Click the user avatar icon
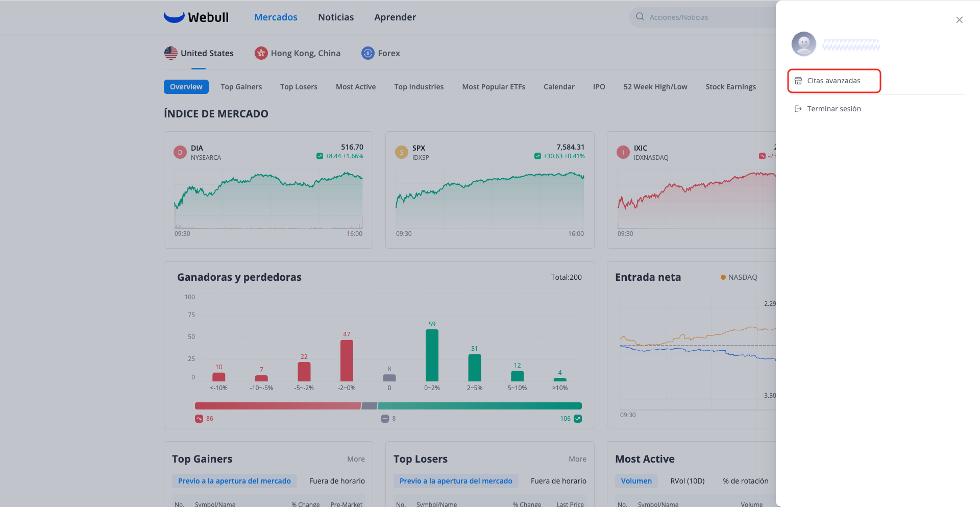The image size is (980, 507). (x=803, y=44)
